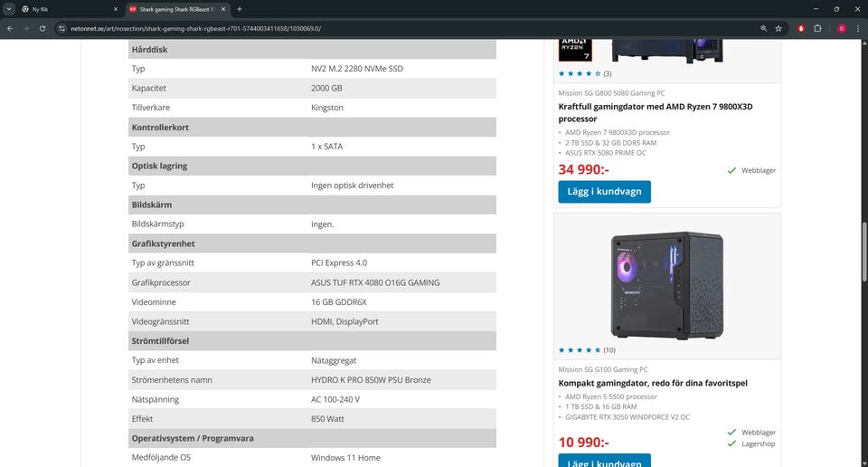Open the Chrome three-dot menu
The width and height of the screenshot is (868, 467).
[x=858, y=28]
